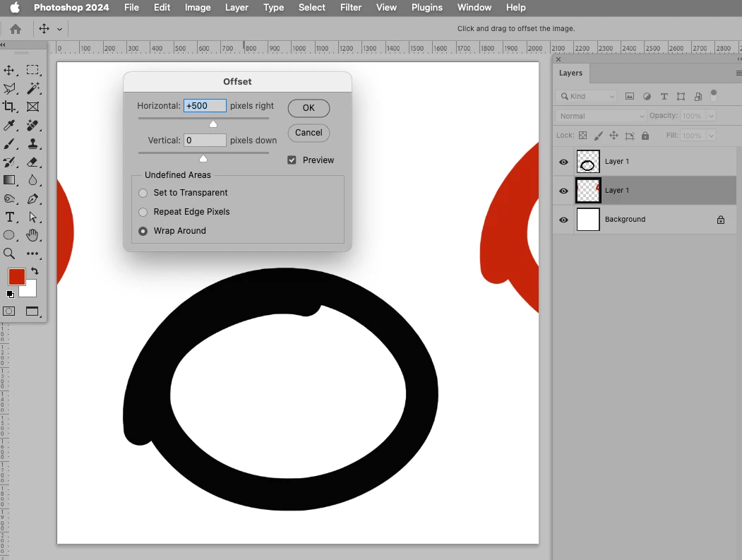Select the Pen tool

(x=32, y=199)
